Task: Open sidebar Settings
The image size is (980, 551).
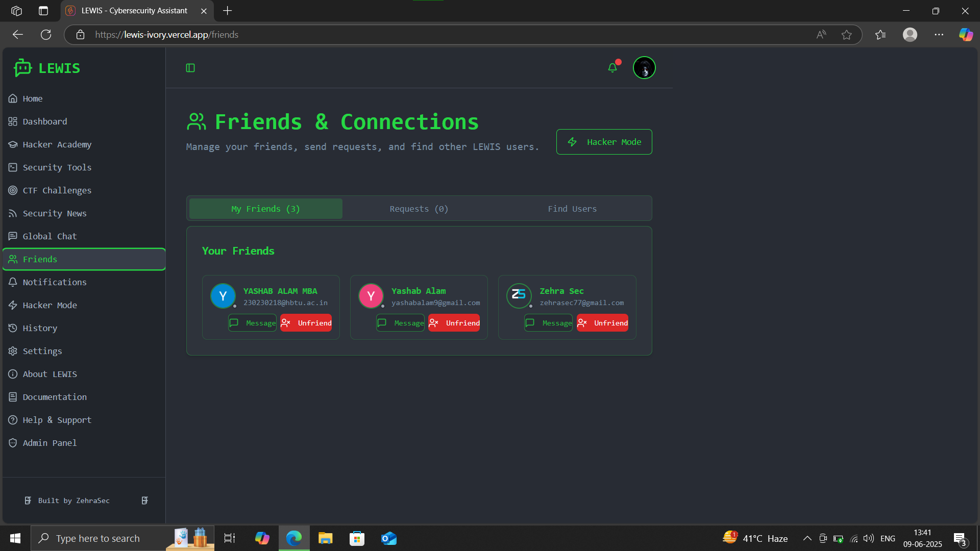Action: click(x=42, y=351)
